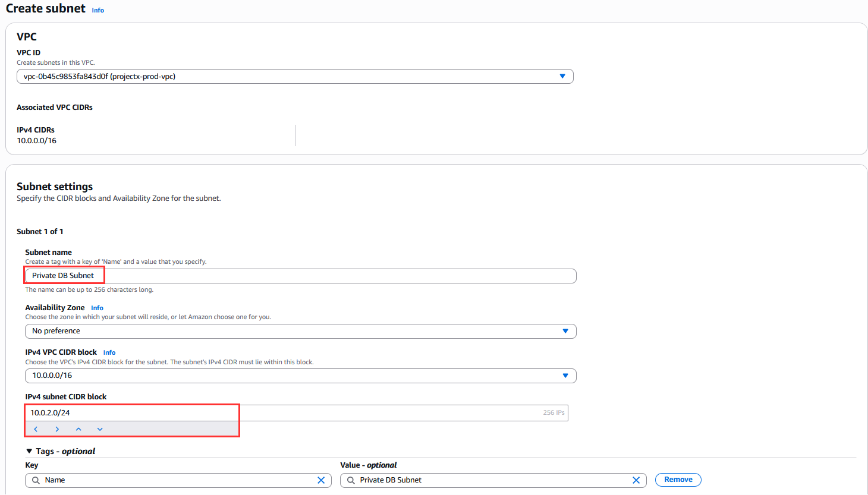Open Info link next to Availability Zone
This screenshot has width=868, height=495.
click(97, 308)
